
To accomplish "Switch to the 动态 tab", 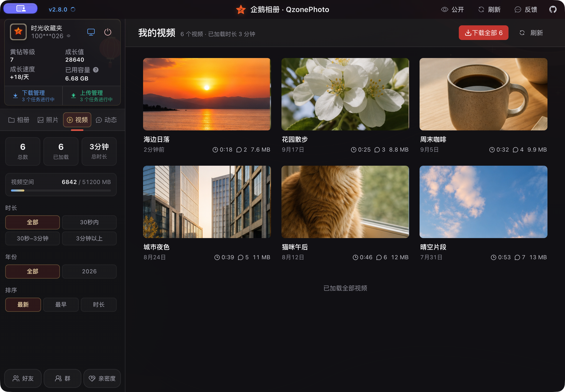I will [x=106, y=120].
